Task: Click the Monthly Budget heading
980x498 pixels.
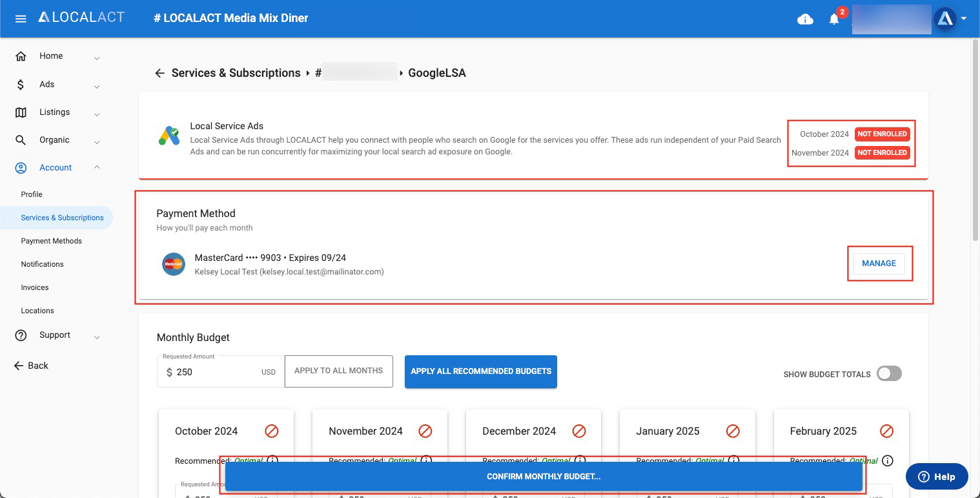Action: click(x=193, y=337)
